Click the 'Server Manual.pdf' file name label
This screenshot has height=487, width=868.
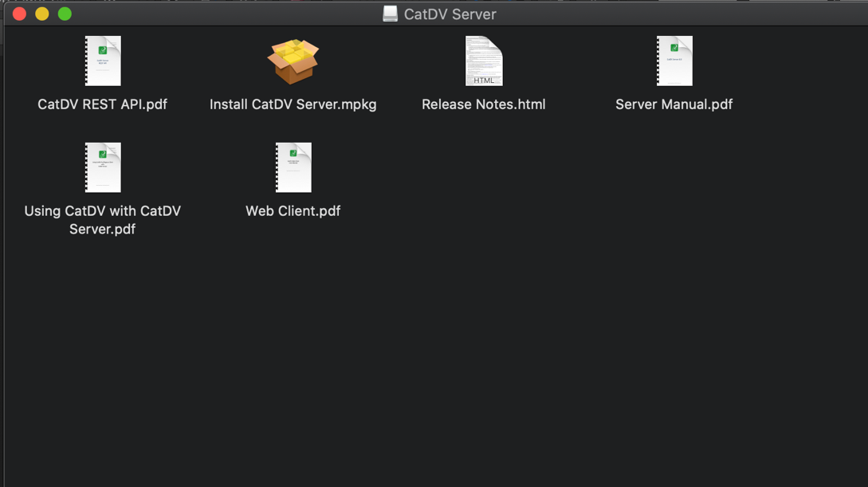tap(674, 104)
